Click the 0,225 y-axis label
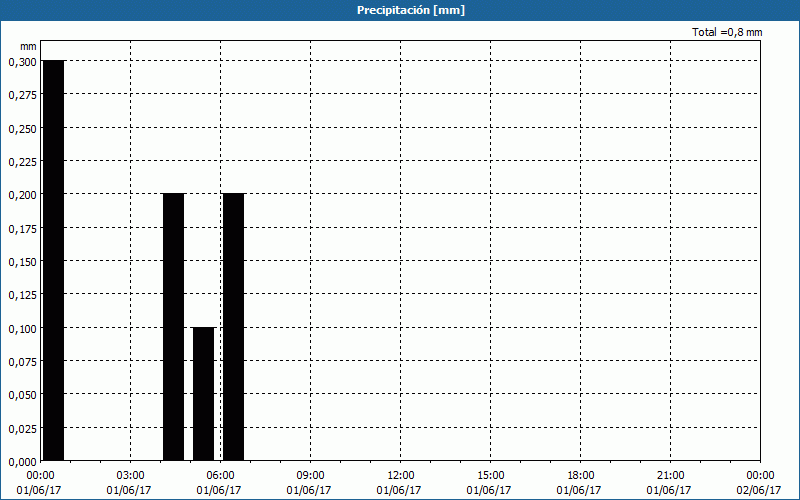 point(22,162)
